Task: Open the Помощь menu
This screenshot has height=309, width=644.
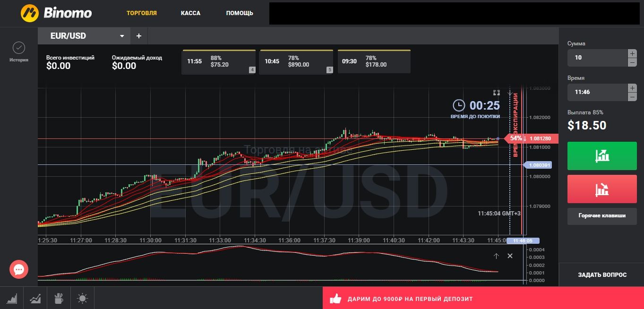Action: point(240,13)
